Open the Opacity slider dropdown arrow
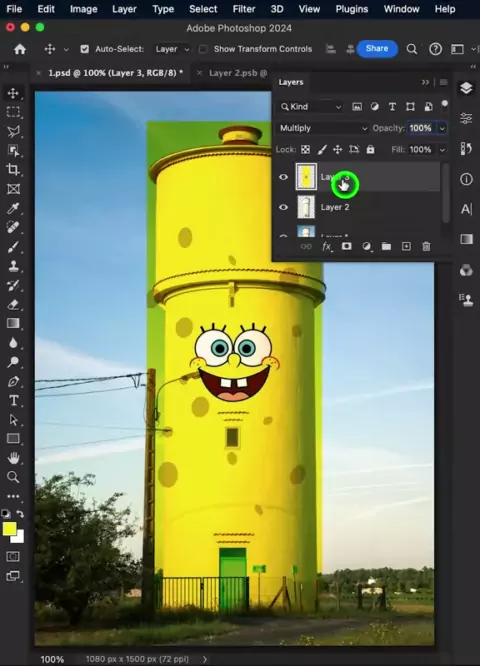Screen dimensions: 480x666 coord(442,128)
